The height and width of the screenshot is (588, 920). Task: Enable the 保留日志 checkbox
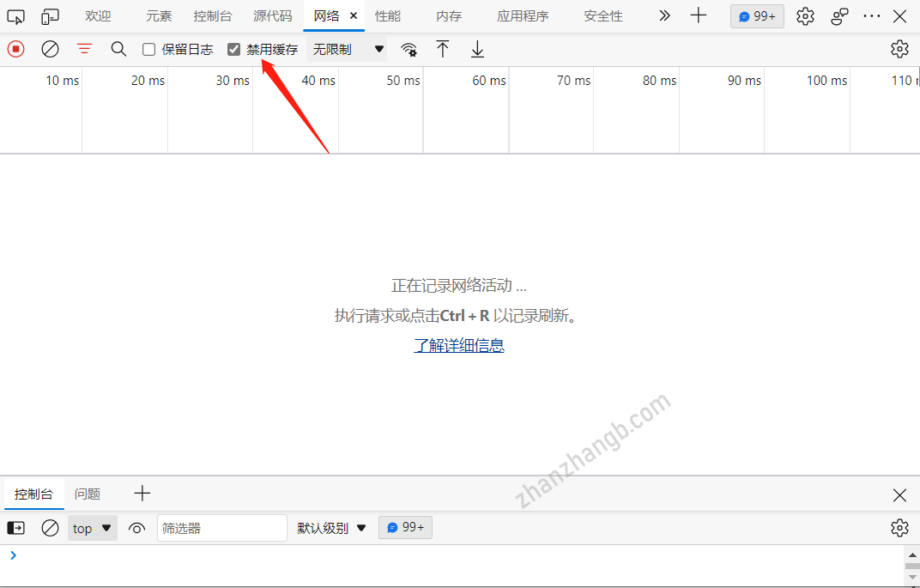click(x=149, y=50)
